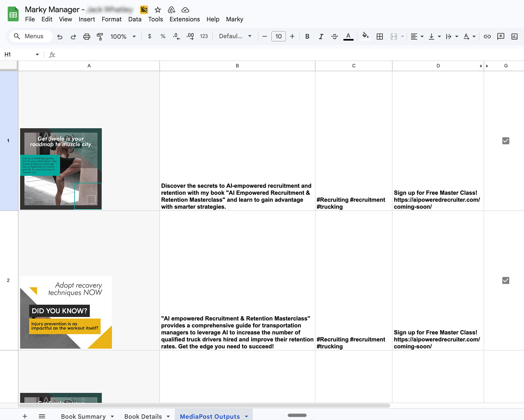Image resolution: width=524 pixels, height=420 pixels.
Task: Toggle Strikethrough formatting
Action: pos(334,36)
